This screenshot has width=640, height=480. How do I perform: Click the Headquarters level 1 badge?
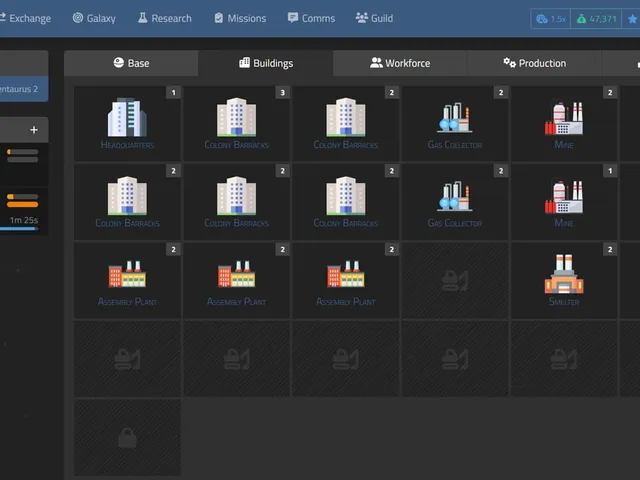pyautogui.click(x=173, y=93)
